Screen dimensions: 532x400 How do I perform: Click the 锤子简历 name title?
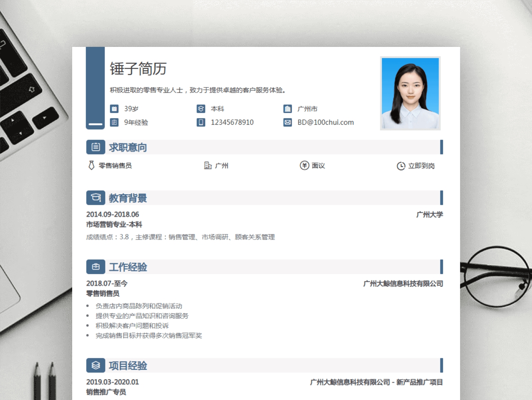point(138,69)
